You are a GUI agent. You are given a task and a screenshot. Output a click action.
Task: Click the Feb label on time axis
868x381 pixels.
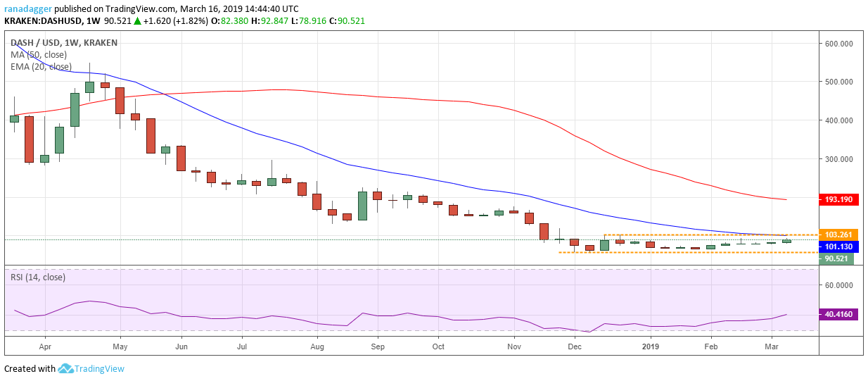[x=711, y=346]
